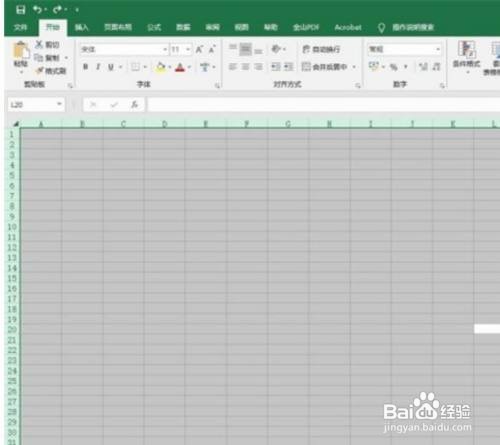Click the Paste clipboard icon
Image resolution: width=500 pixels, height=445 pixels.
coord(21,50)
